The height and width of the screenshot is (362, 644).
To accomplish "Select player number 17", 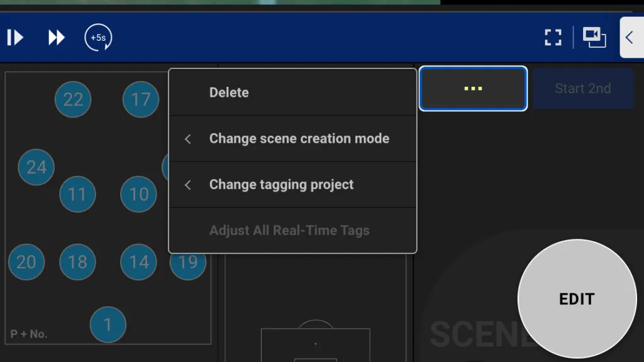I will (140, 99).
